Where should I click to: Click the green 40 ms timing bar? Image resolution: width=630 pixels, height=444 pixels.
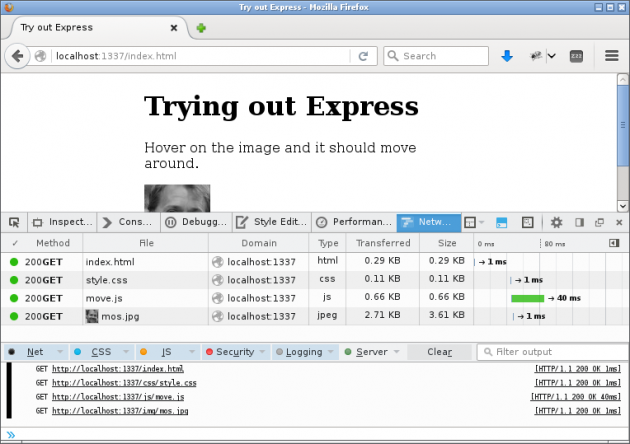(x=527, y=298)
